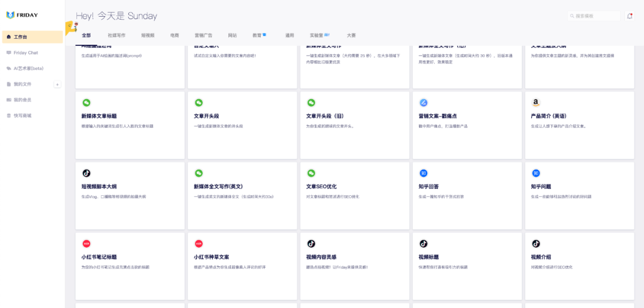Click the WeChat icon on 文章SEO优化 card
The height and width of the screenshot is (308, 644).
click(311, 173)
